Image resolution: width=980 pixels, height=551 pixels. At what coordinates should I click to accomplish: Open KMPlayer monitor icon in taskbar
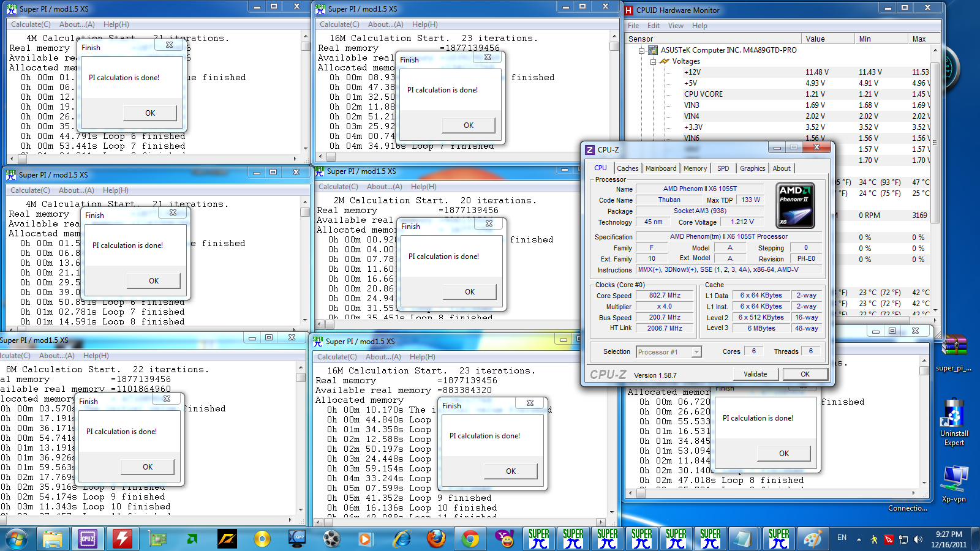pyautogui.click(x=297, y=539)
